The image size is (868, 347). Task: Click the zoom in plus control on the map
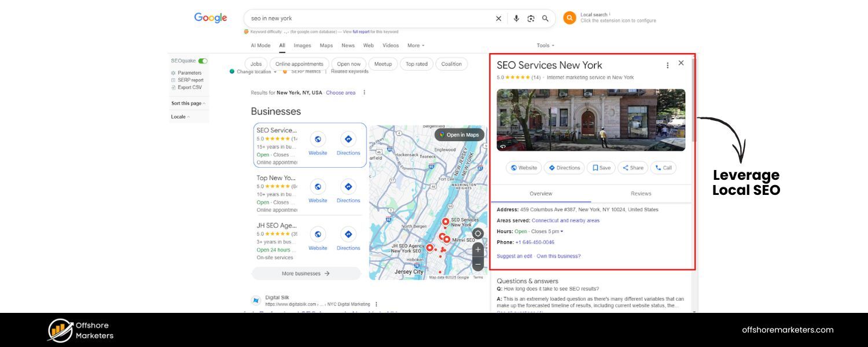pos(477,250)
